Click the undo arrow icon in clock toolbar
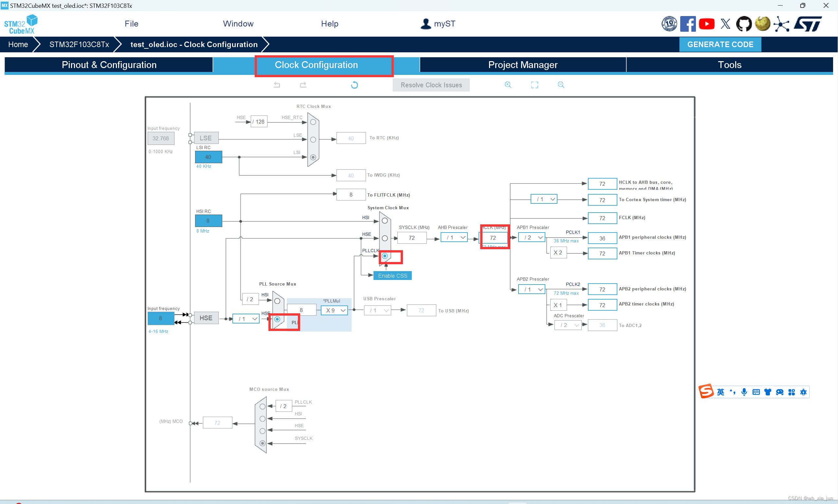This screenshot has width=838, height=504. [277, 85]
